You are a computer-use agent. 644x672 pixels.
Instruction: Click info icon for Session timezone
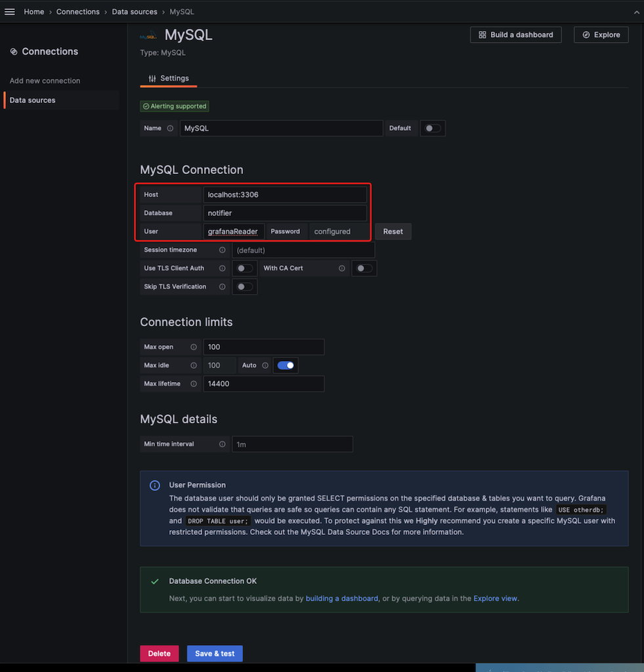tap(222, 250)
